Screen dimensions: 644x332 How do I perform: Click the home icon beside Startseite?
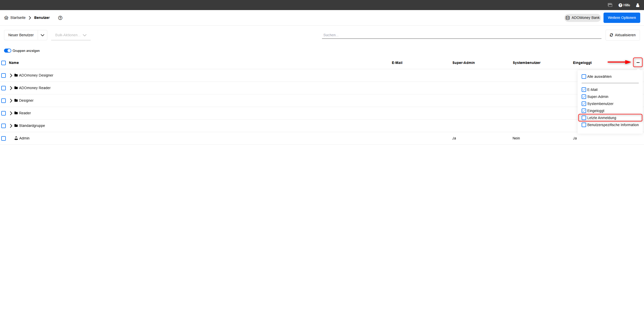pos(6,18)
